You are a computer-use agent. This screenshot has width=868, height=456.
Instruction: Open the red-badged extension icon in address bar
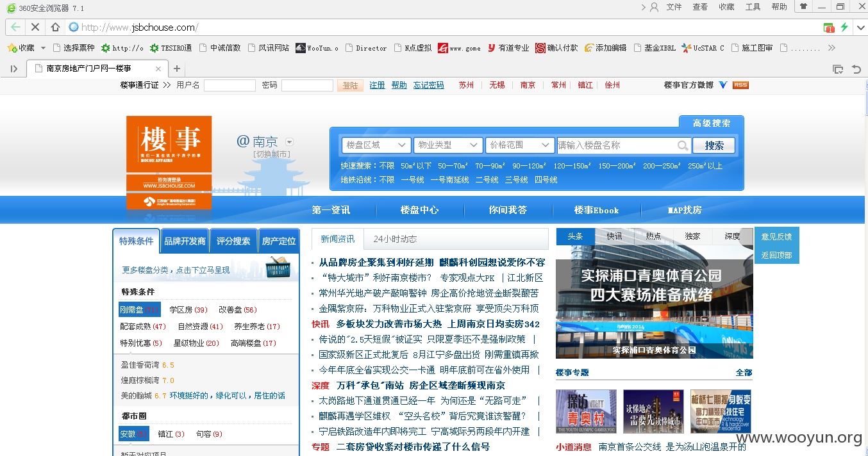[x=829, y=28]
